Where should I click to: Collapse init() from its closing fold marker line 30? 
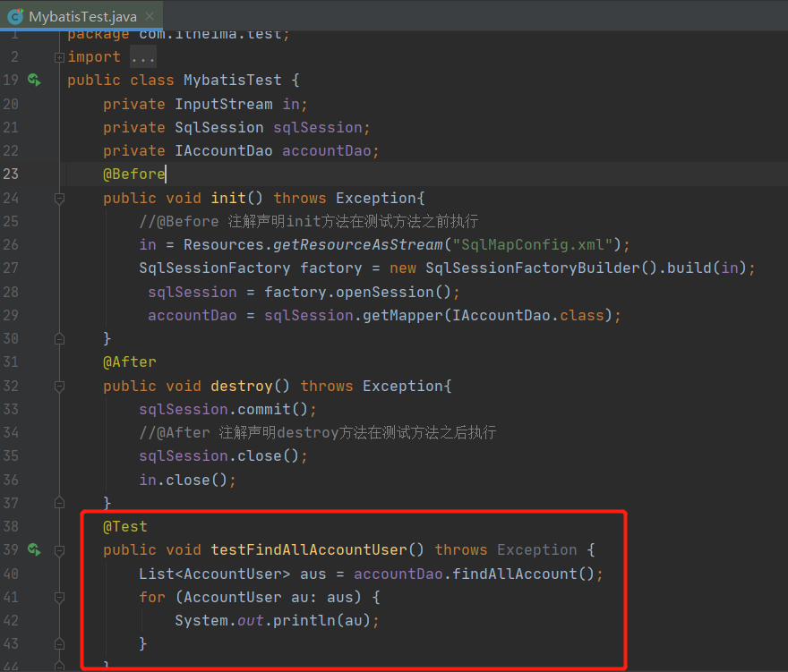(59, 339)
